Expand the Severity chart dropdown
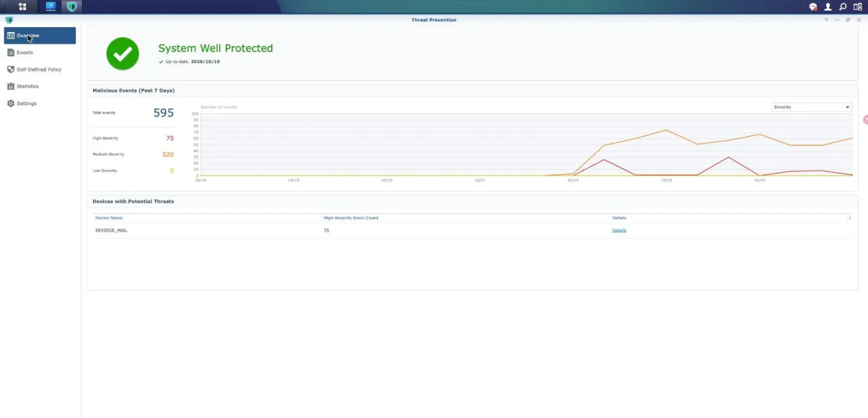 pyautogui.click(x=812, y=107)
